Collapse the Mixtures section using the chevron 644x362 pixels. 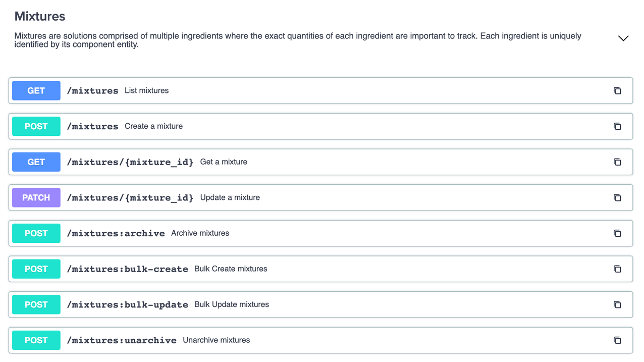click(623, 38)
